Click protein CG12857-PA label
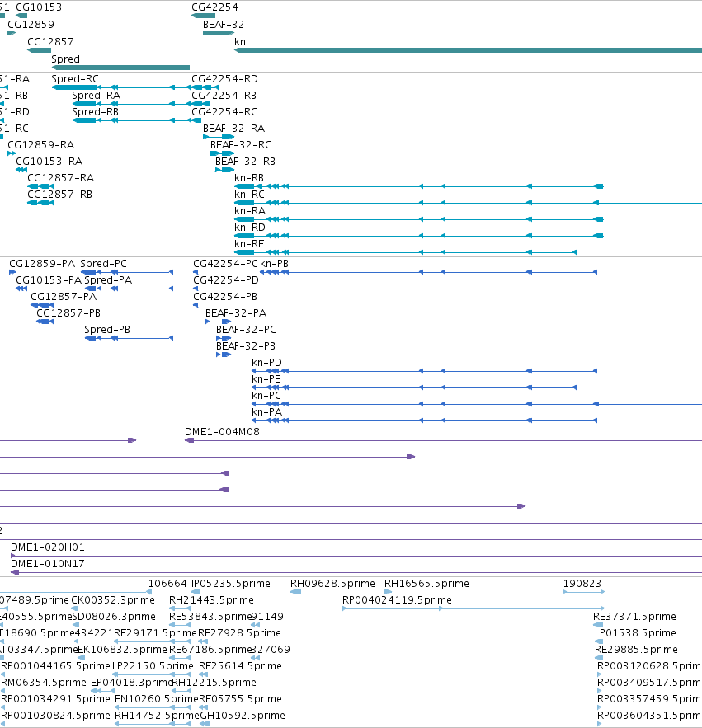Image resolution: width=702 pixels, height=728 pixels. click(x=64, y=296)
